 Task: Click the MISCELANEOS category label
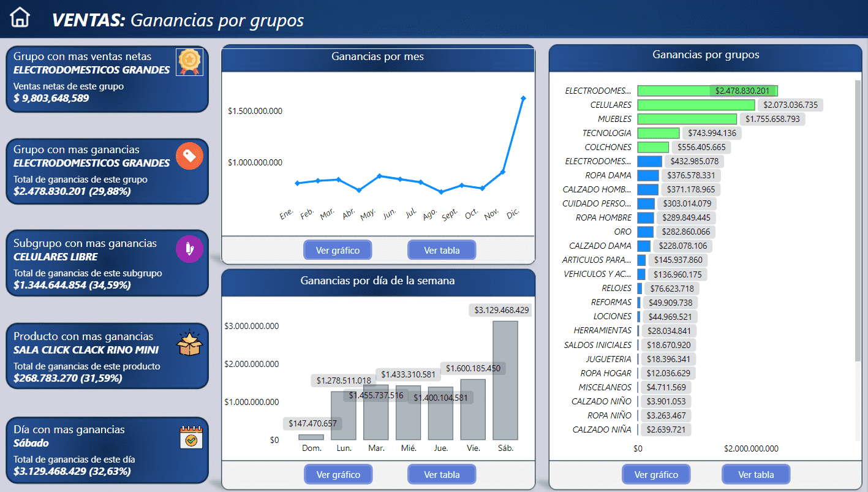(605, 387)
